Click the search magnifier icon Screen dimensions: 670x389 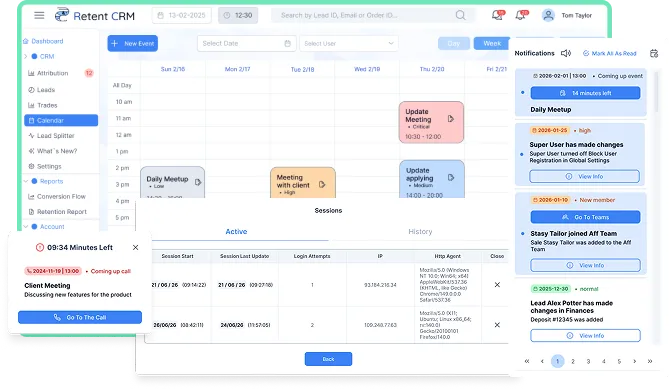(x=460, y=15)
